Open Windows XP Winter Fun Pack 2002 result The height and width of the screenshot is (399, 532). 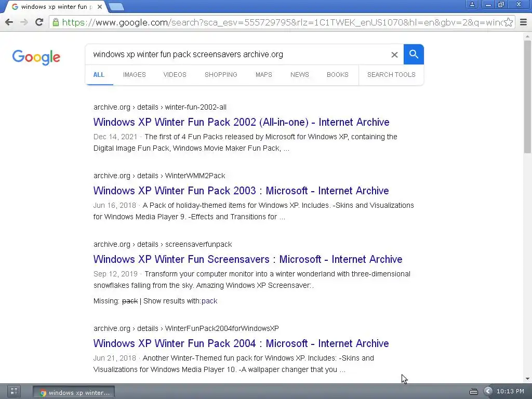coord(241,122)
